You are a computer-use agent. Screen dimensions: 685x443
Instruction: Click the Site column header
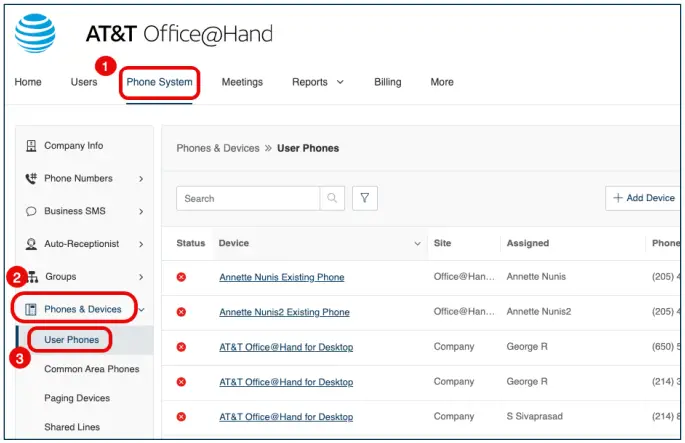[442, 243]
